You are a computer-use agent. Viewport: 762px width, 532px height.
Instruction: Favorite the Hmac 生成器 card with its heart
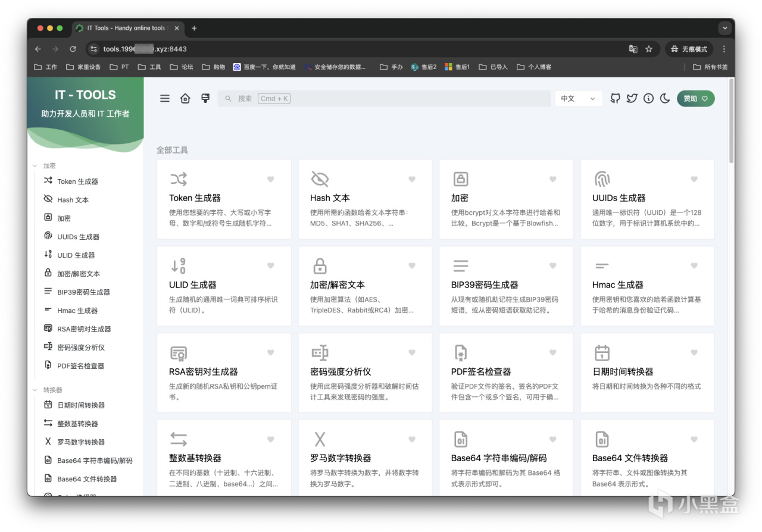(x=694, y=266)
